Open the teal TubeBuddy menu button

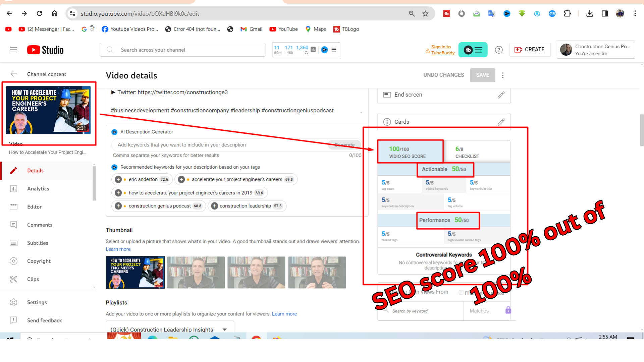(473, 50)
